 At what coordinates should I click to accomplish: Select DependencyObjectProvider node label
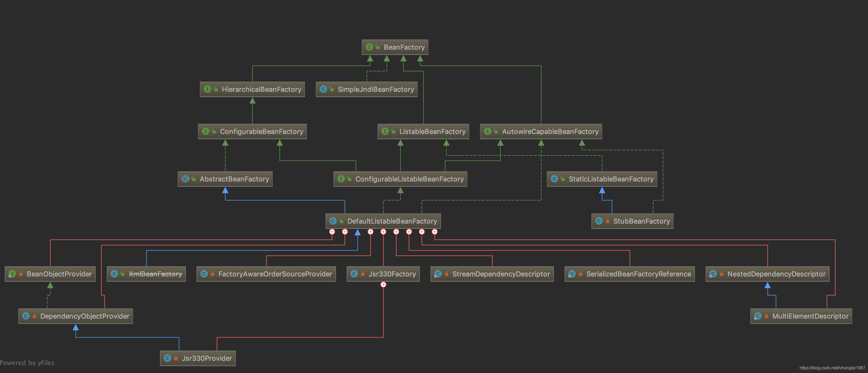pos(85,316)
